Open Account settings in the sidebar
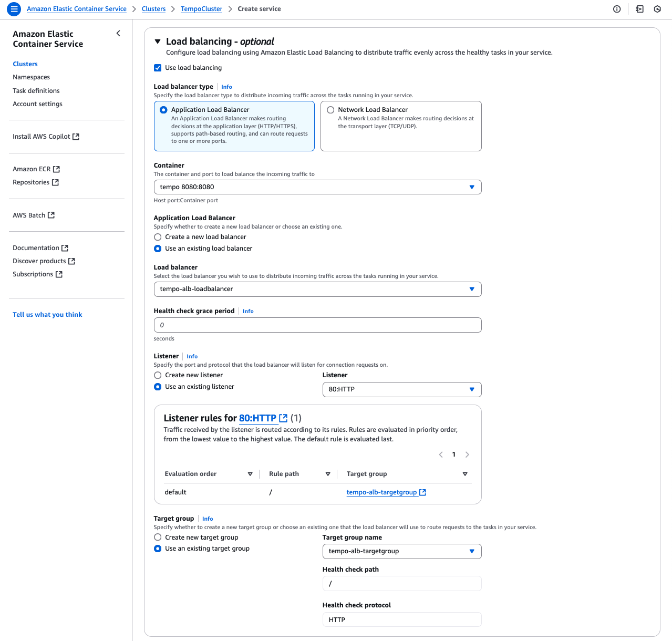 coord(37,104)
